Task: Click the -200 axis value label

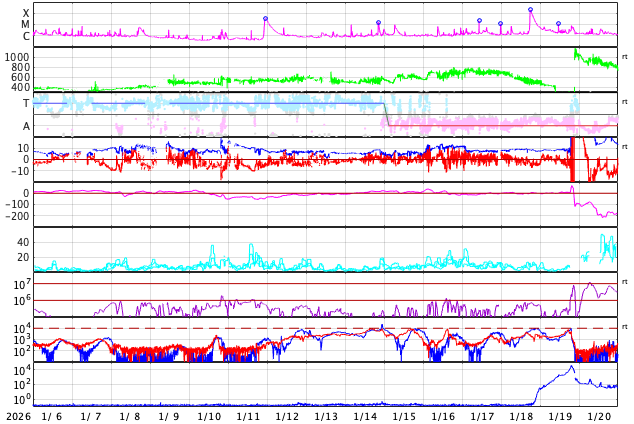Action: (x=16, y=216)
